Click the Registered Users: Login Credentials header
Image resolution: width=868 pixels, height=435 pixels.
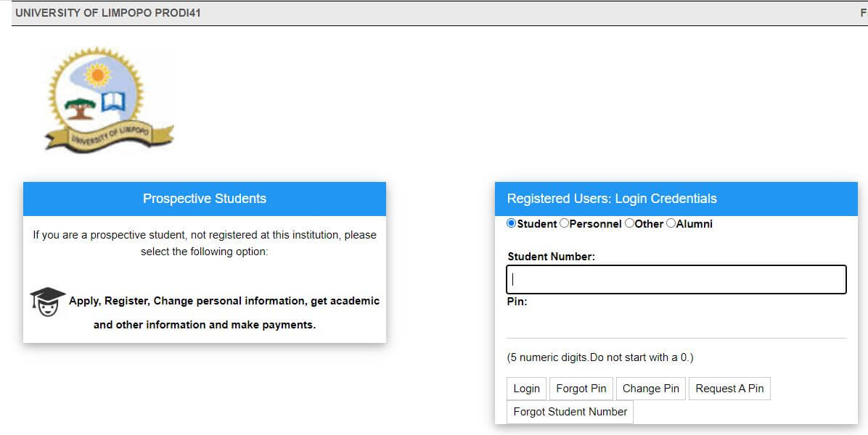(611, 199)
